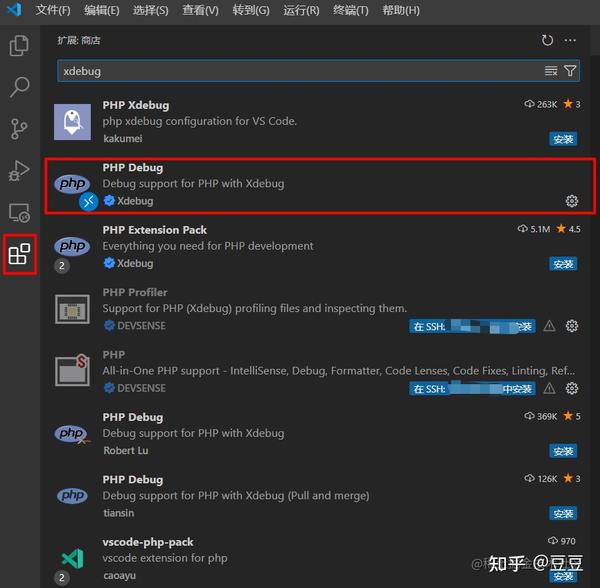Open the Source Control view
The height and width of the screenshot is (588, 600).
(19, 129)
